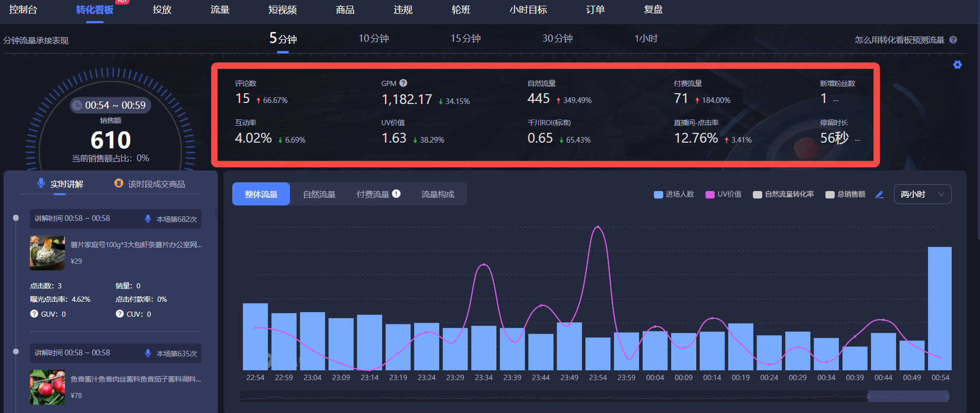
Task: Switch to 该时段成交商品 panel tab
Action: (157, 184)
